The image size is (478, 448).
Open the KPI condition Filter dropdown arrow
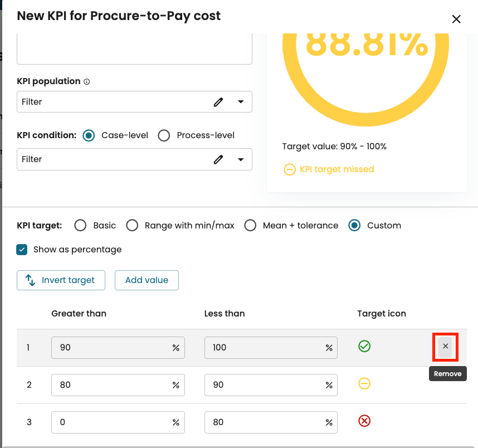[241, 159]
